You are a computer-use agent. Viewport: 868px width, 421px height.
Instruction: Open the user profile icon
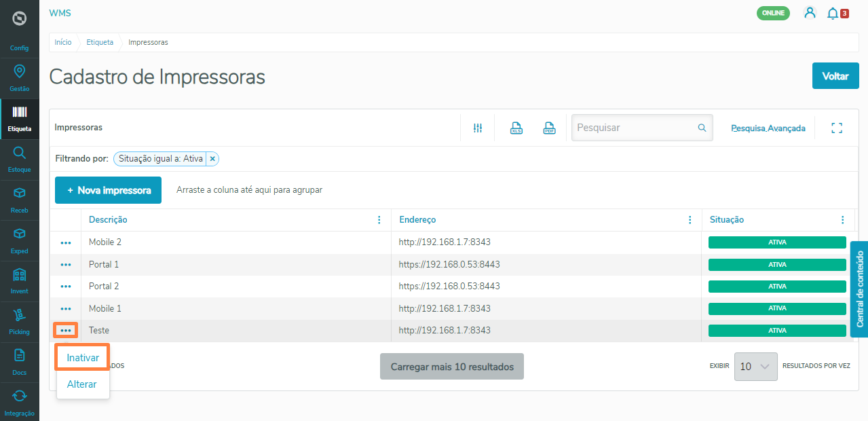pos(810,13)
